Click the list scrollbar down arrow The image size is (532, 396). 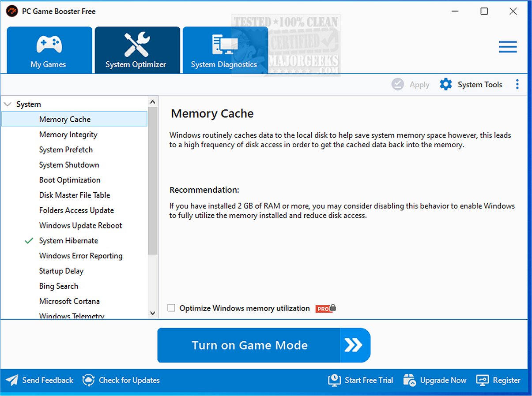pos(153,313)
